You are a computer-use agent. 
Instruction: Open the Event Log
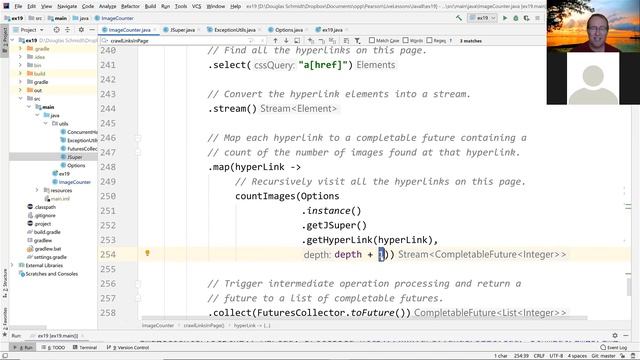(613, 347)
